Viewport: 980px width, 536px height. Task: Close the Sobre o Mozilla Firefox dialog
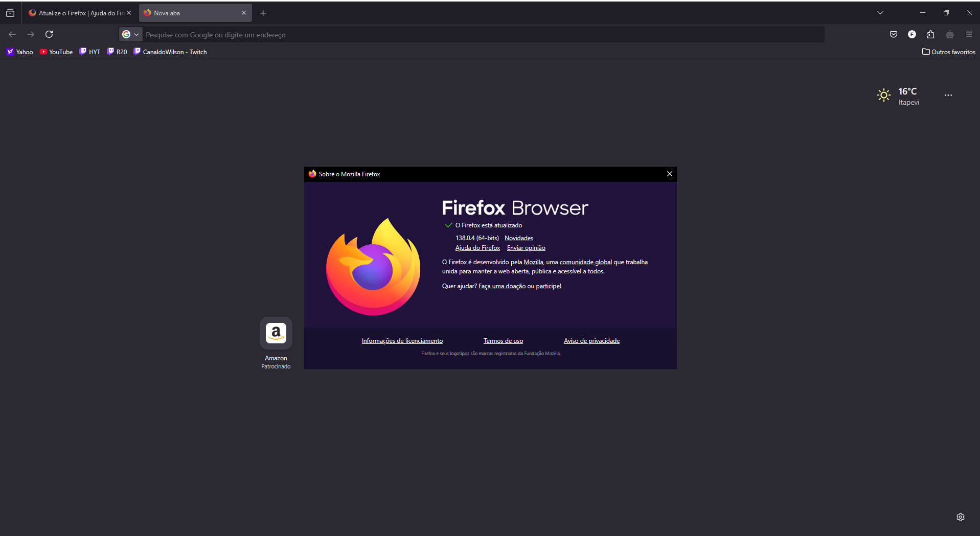pyautogui.click(x=669, y=174)
